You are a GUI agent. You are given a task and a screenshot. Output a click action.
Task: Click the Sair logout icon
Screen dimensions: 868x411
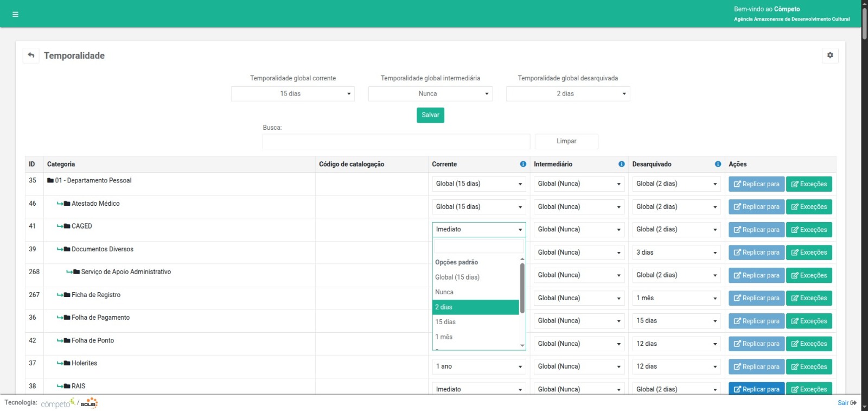point(853,403)
